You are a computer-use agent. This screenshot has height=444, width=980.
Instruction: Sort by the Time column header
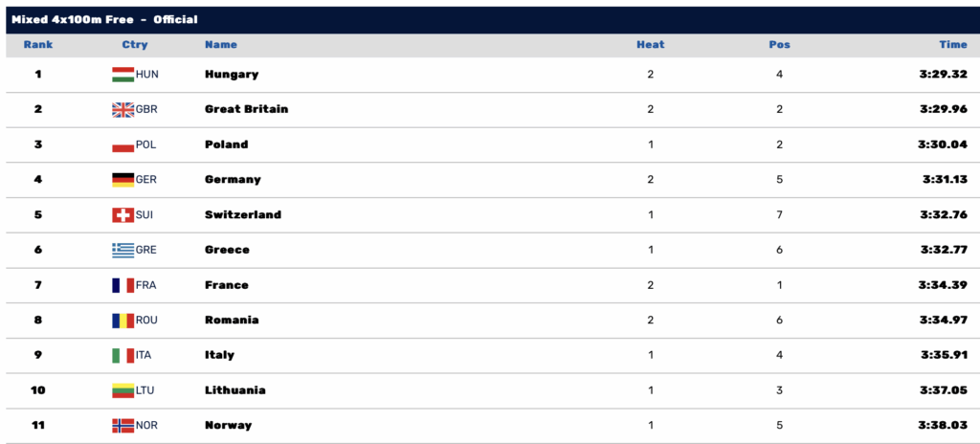(953, 45)
